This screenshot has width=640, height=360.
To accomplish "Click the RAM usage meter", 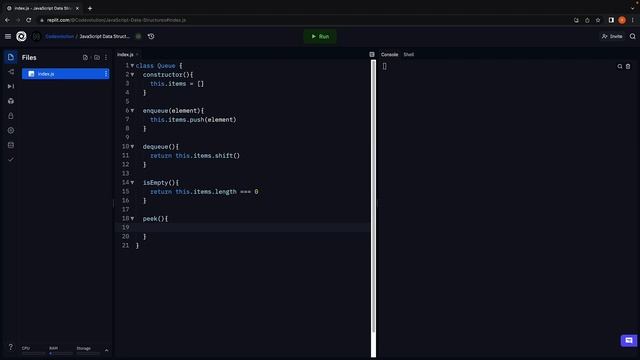I will pyautogui.click(x=60, y=350).
